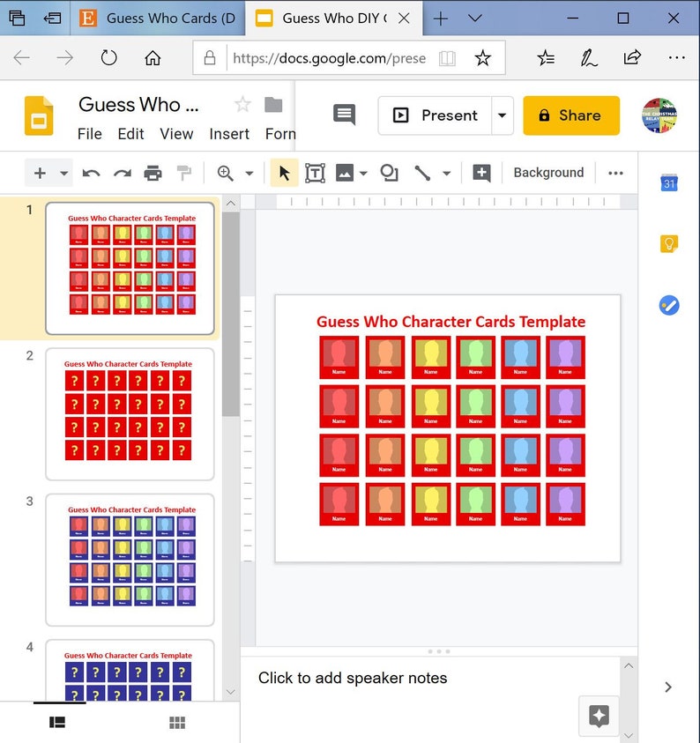
Task: Select slide 2 question mark cards thumbnail
Action: tap(130, 414)
